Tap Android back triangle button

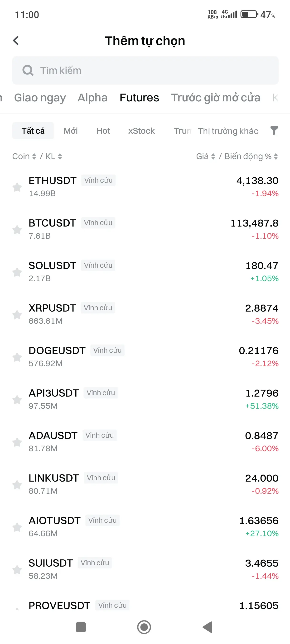(x=208, y=627)
